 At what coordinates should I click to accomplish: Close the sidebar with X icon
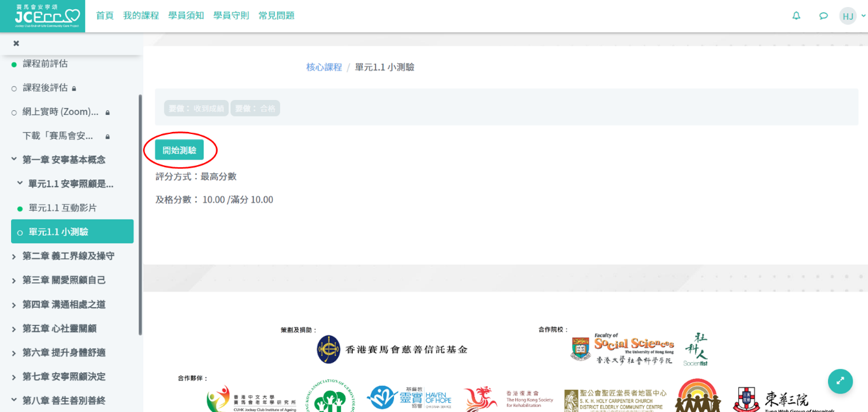click(x=16, y=43)
